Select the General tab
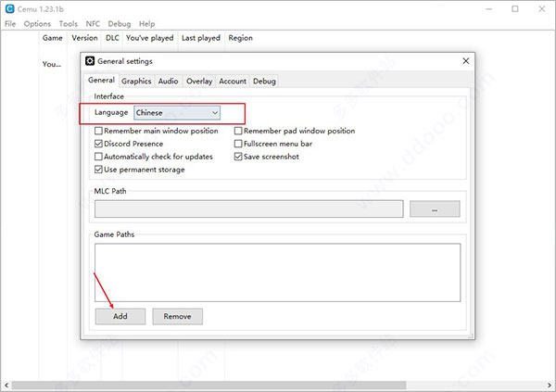 [x=101, y=81]
